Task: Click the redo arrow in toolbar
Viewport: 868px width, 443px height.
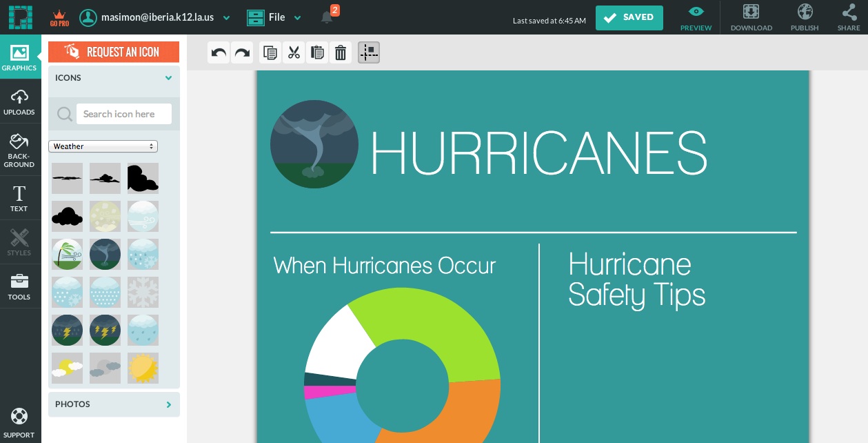Action: [242, 53]
